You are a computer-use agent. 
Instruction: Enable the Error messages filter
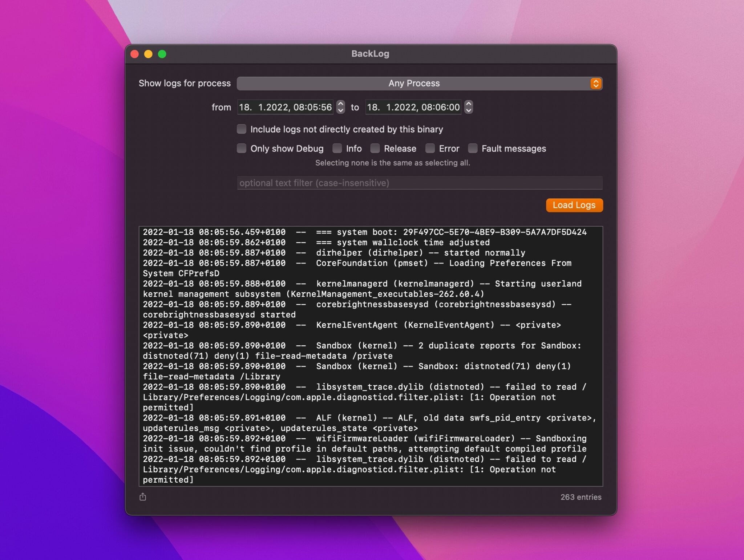coord(430,148)
